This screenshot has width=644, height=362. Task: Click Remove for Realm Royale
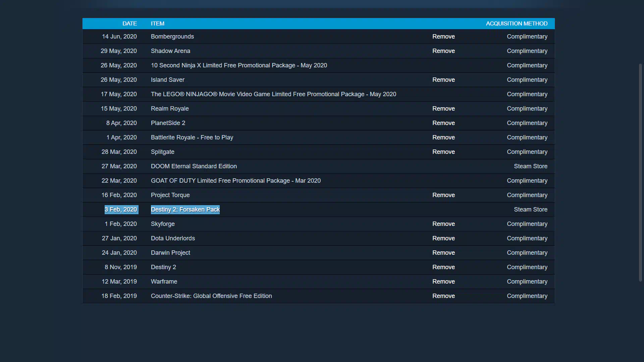tap(443, 109)
